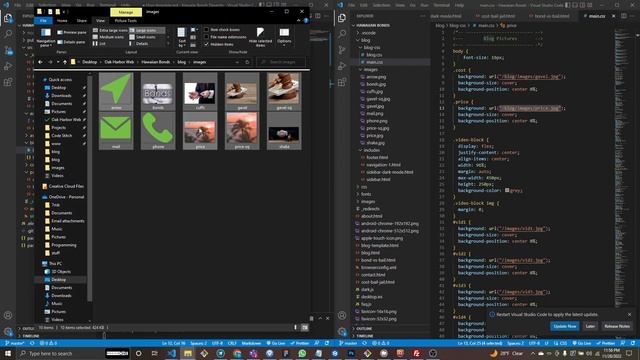This screenshot has width=640, height=360.
Task: Toggle Details pane in File Explorer
Action: coord(71,42)
